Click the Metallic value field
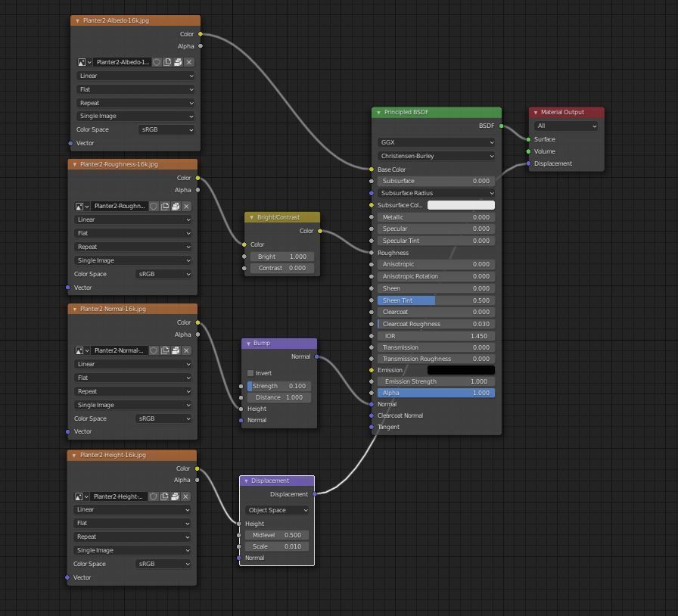The image size is (678, 616). click(x=437, y=217)
